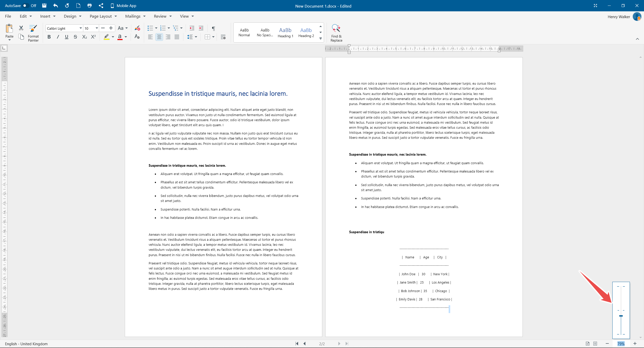Toggle Bold formatting
Image resolution: width=644 pixels, height=348 pixels.
click(x=49, y=37)
